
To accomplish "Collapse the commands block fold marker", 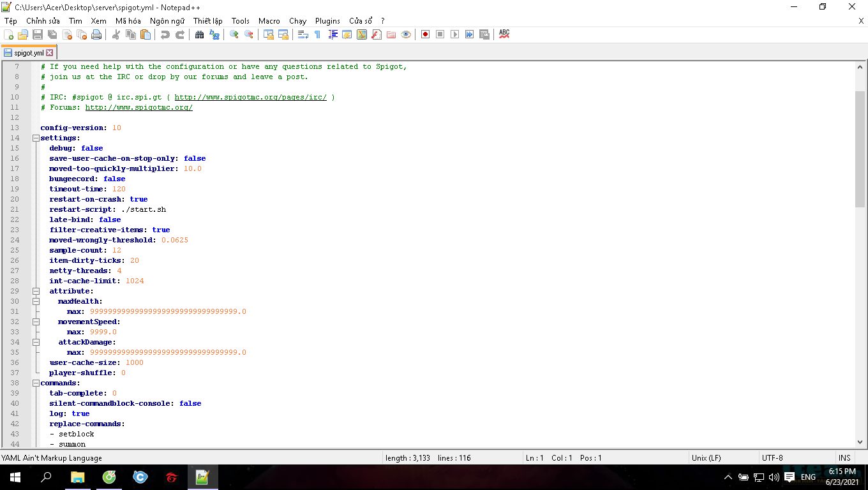I will (36, 383).
